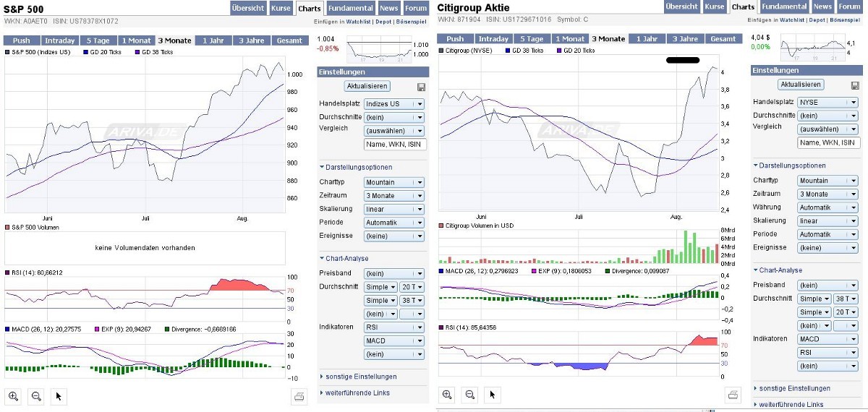Open Währung Automatik dropdown in Citigroup panel
Viewport: 868px width, 412px height.
point(827,207)
